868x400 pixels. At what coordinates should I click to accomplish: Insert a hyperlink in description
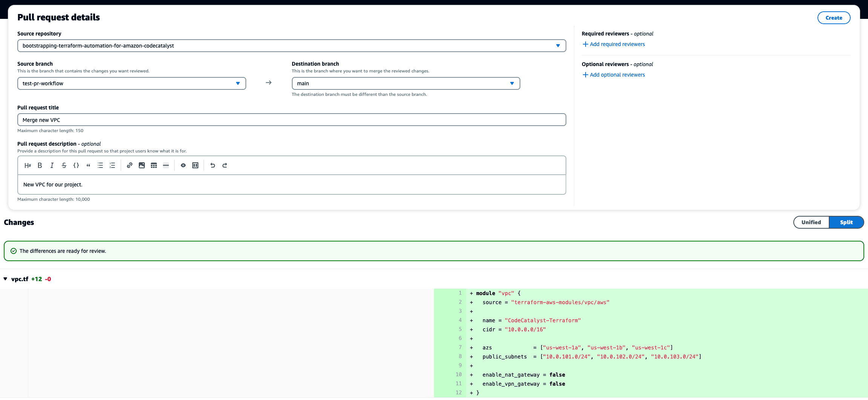click(130, 165)
